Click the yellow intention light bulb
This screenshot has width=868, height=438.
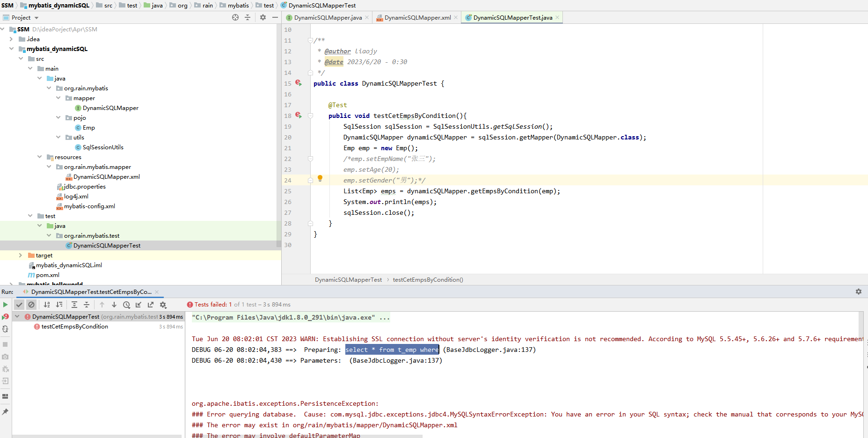coord(320,178)
